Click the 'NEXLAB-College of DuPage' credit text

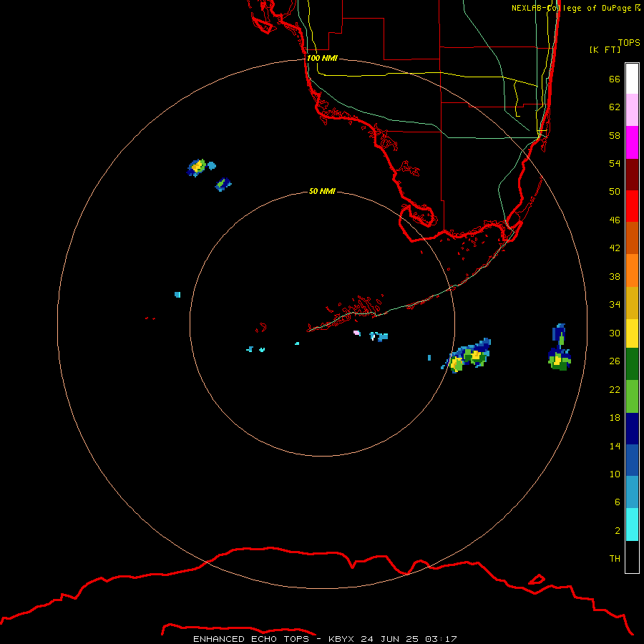[571, 8]
